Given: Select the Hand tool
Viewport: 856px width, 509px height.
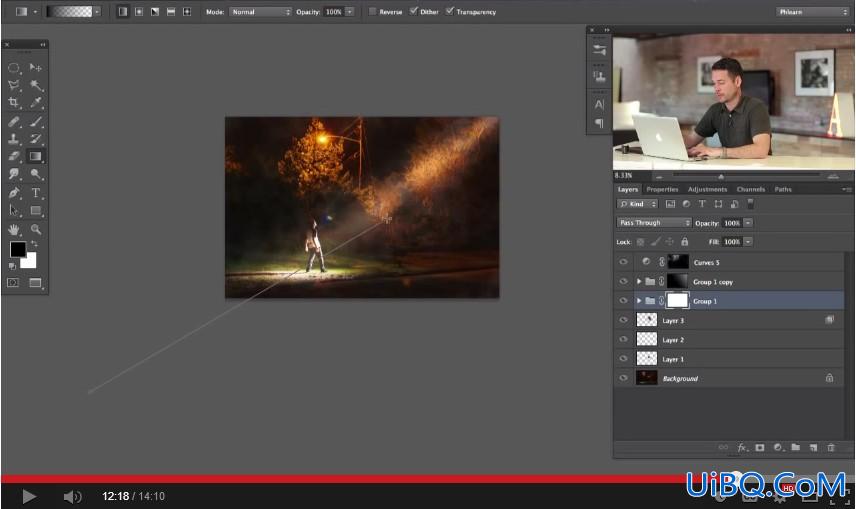Looking at the screenshot, I should [14, 229].
